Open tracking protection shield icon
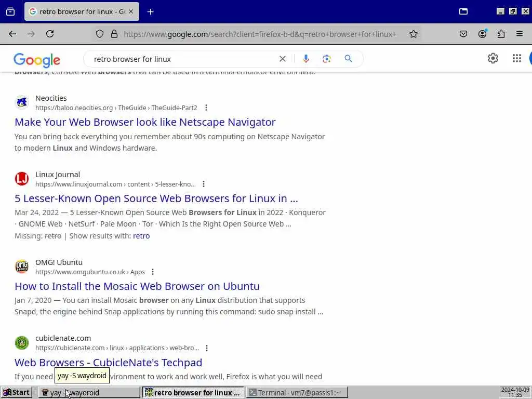 99,34
